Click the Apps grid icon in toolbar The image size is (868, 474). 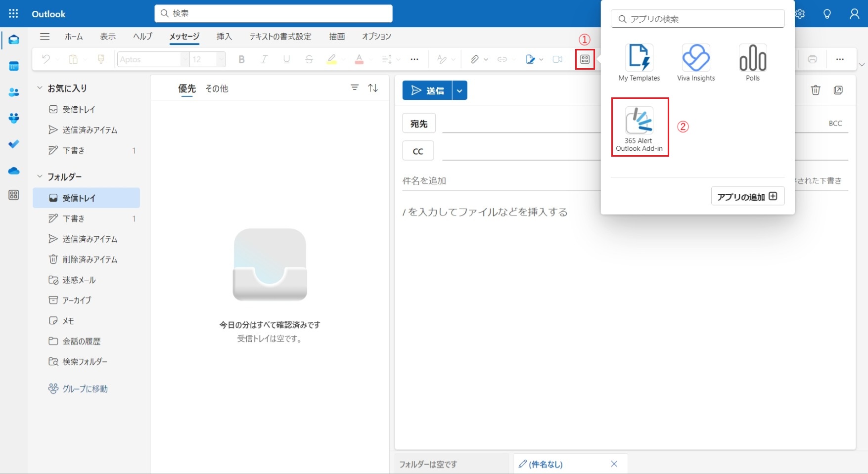pos(585,59)
